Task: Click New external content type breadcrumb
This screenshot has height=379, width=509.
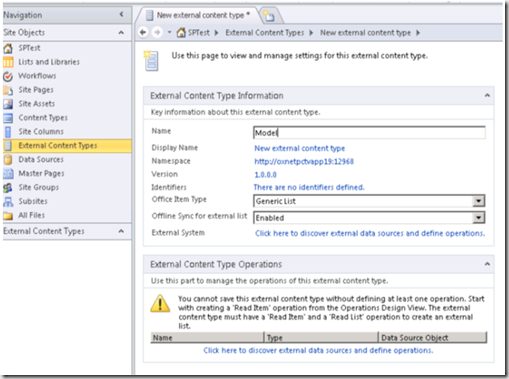Action: pos(365,33)
